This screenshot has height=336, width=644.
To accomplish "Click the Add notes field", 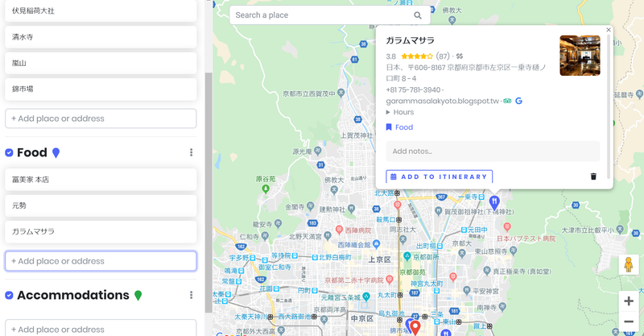I will point(493,151).
